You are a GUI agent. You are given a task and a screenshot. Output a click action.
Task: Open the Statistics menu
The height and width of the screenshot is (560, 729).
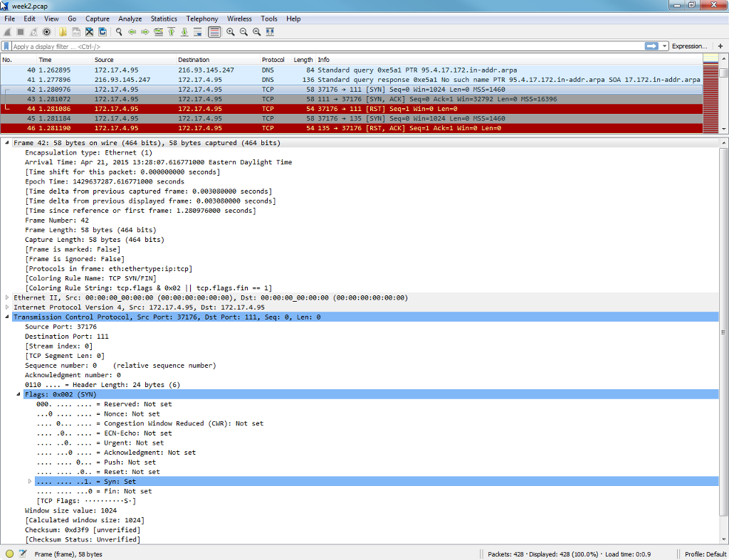pyautogui.click(x=164, y=19)
